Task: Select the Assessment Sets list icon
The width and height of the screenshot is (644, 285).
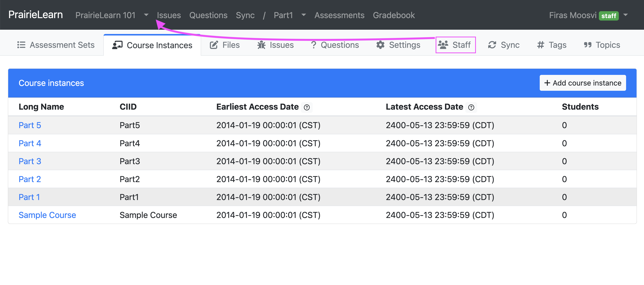Action: 21,45
